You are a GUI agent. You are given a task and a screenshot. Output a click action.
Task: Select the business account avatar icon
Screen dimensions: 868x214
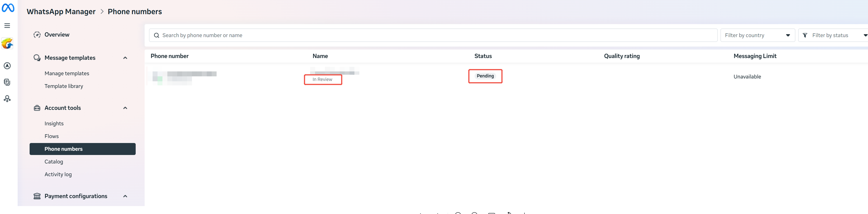tap(7, 44)
